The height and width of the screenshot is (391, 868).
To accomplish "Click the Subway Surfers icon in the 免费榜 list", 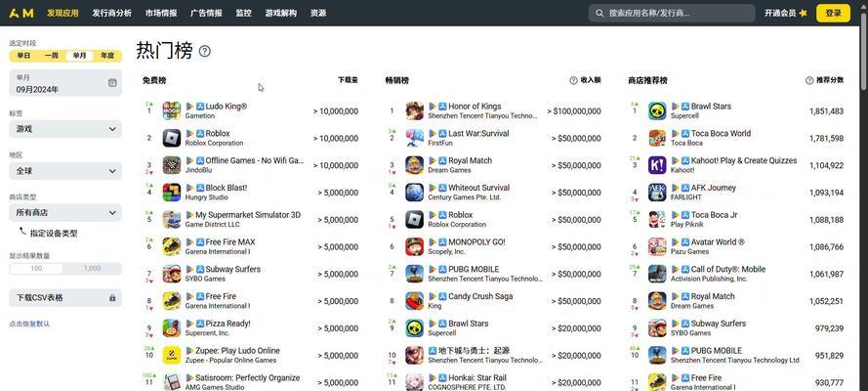I will pyautogui.click(x=172, y=274).
